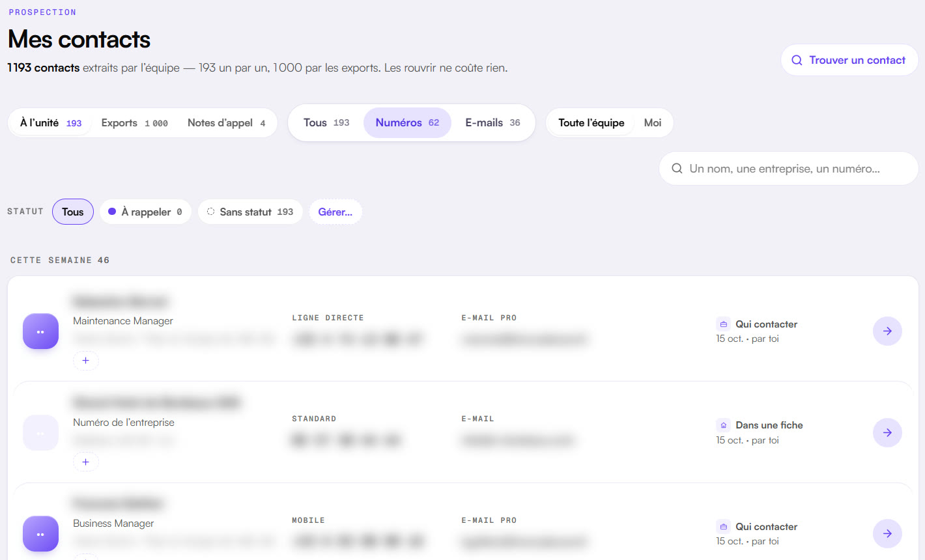Screen dimensions: 925x560
Task: Add a tag to Maintenance Manager contact
Action: click(85, 360)
